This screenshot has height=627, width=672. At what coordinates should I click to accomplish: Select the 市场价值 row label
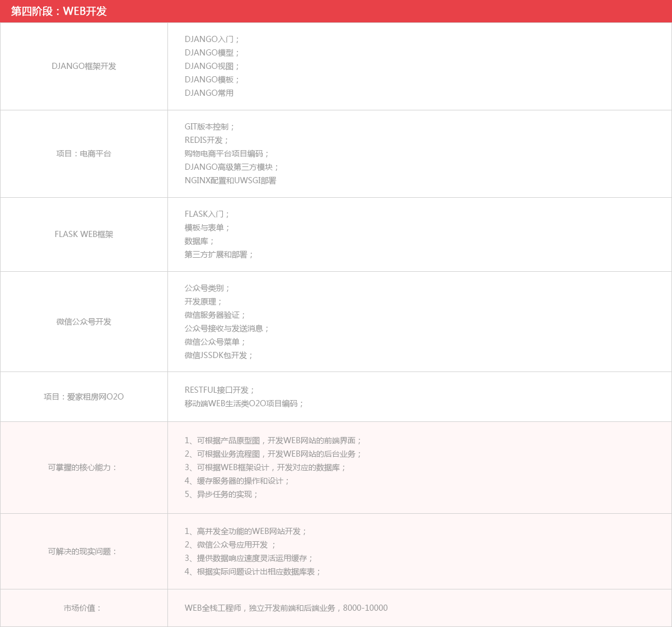[x=83, y=608]
